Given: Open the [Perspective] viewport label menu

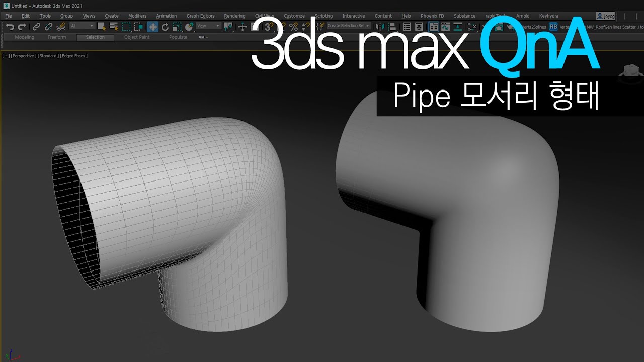Looking at the screenshot, I should tap(23, 56).
